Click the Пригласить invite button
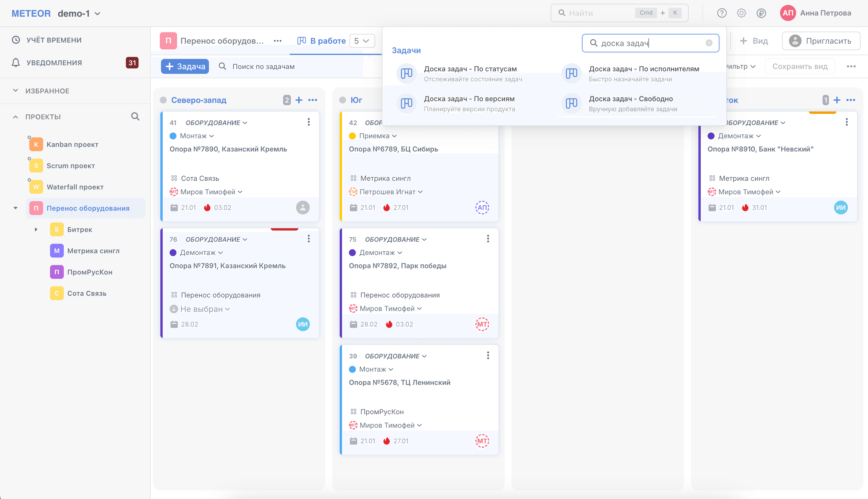Viewport: 868px width, 499px height. pyautogui.click(x=821, y=41)
